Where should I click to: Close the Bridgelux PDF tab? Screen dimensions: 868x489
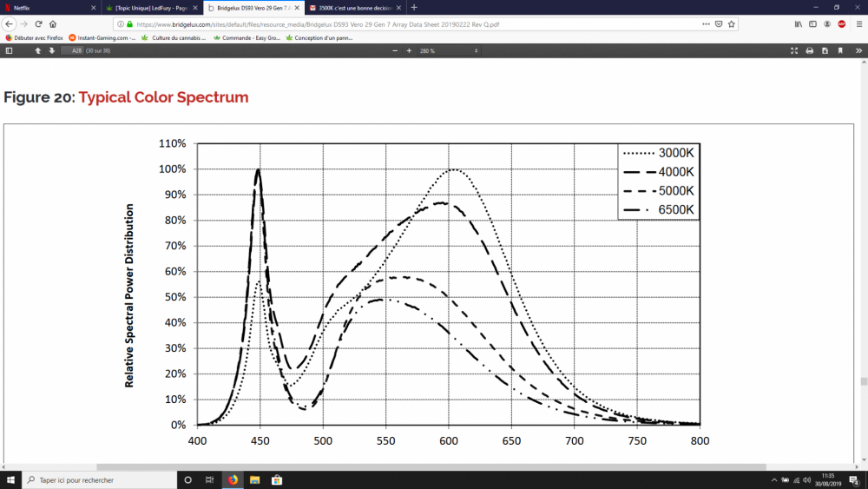(x=297, y=8)
